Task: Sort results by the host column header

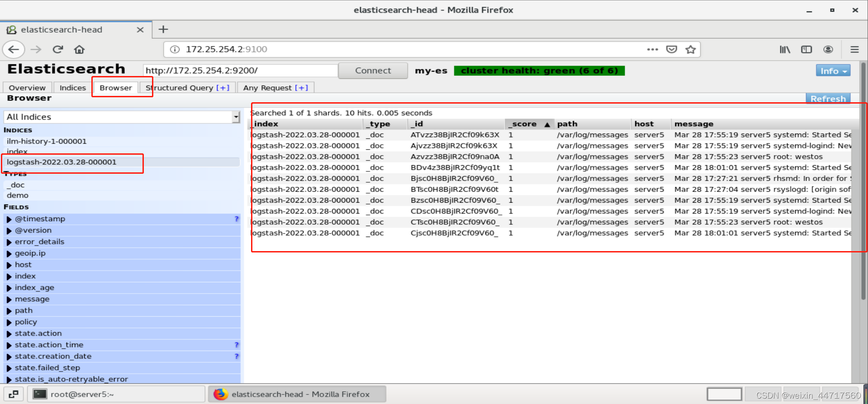Action: (651, 124)
